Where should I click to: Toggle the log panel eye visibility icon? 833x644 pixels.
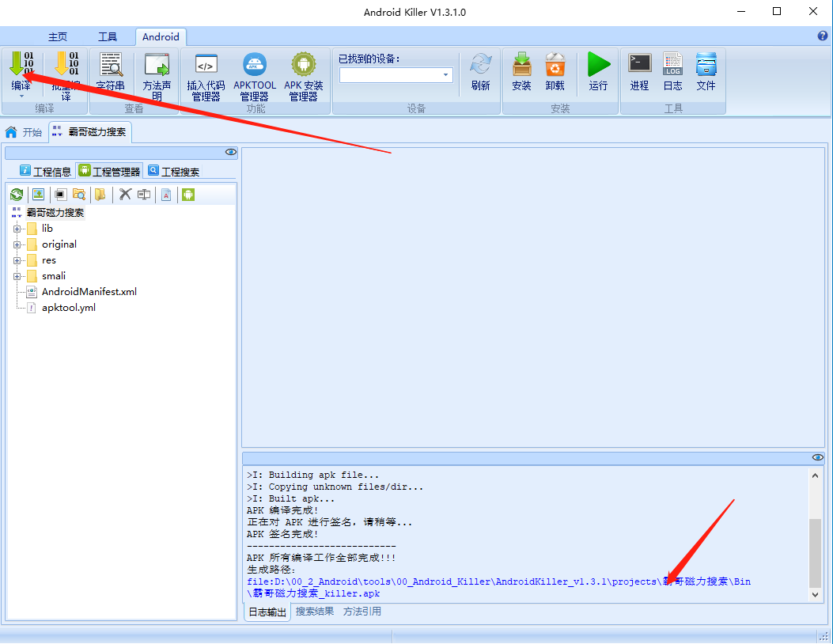click(x=817, y=456)
